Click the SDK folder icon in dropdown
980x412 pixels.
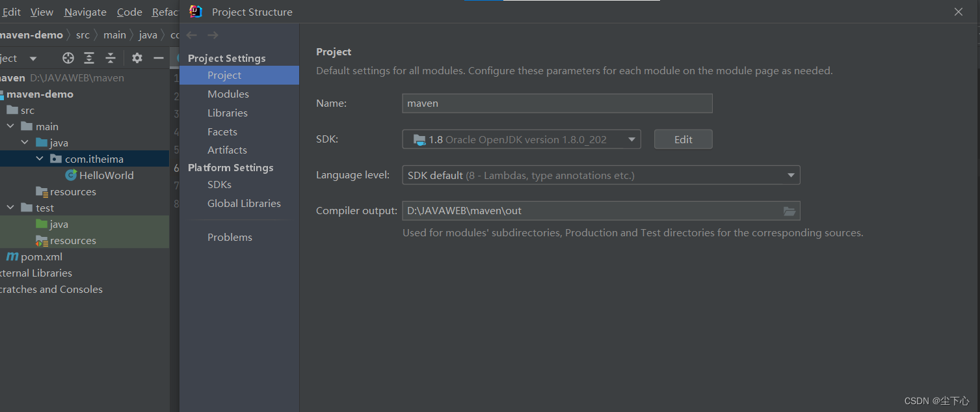[x=419, y=139]
